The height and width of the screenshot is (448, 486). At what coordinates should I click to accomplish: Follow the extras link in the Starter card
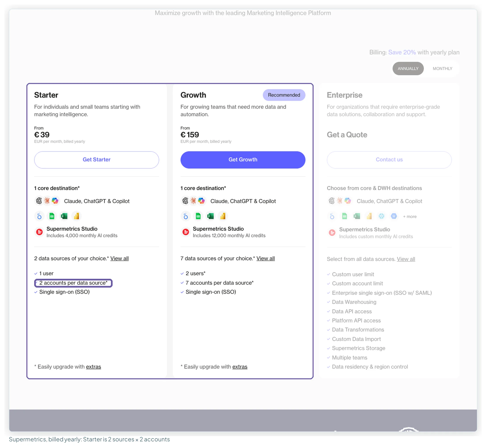click(x=94, y=367)
